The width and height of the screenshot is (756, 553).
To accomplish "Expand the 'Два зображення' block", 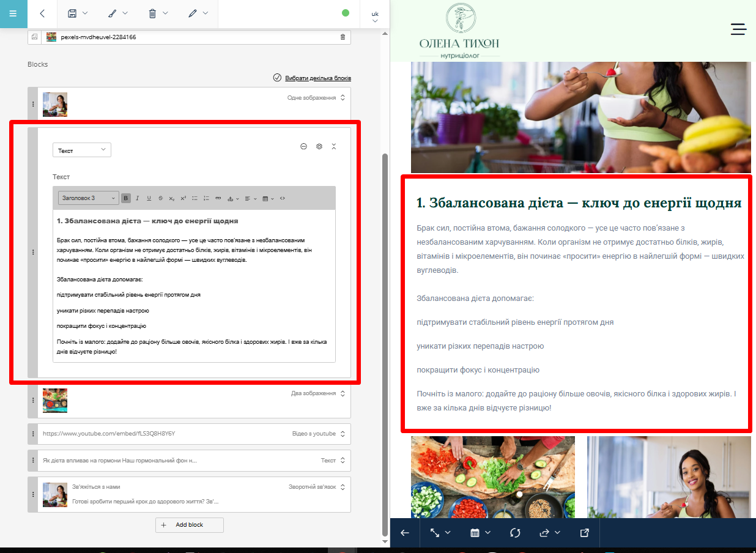I will tap(343, 393).
